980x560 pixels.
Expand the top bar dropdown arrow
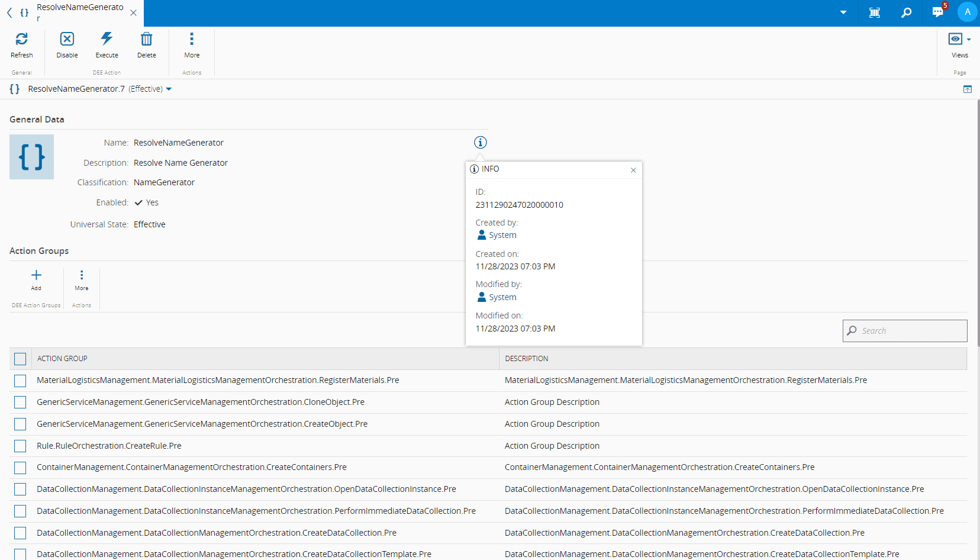point(843,12)
